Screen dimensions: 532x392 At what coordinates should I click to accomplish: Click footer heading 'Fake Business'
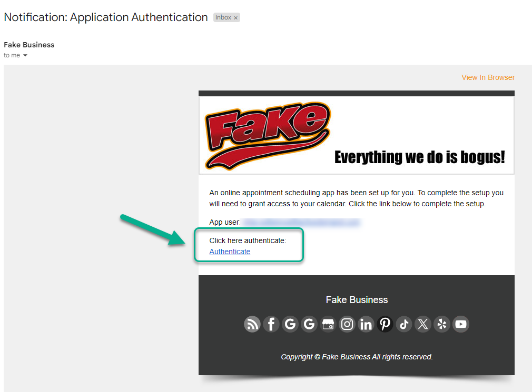(357, 300)
